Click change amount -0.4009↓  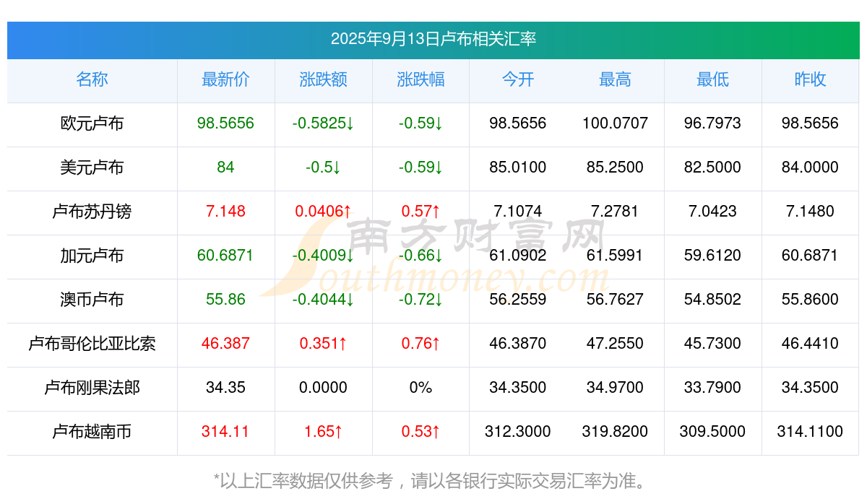click(323, 256)
